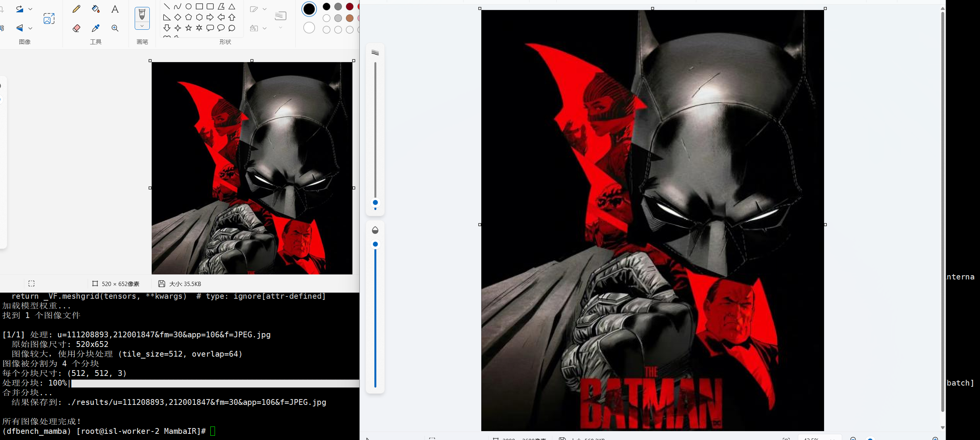Expand the rotate options dropdown
The width and height of the screenshot is (980, 440).
30,9
